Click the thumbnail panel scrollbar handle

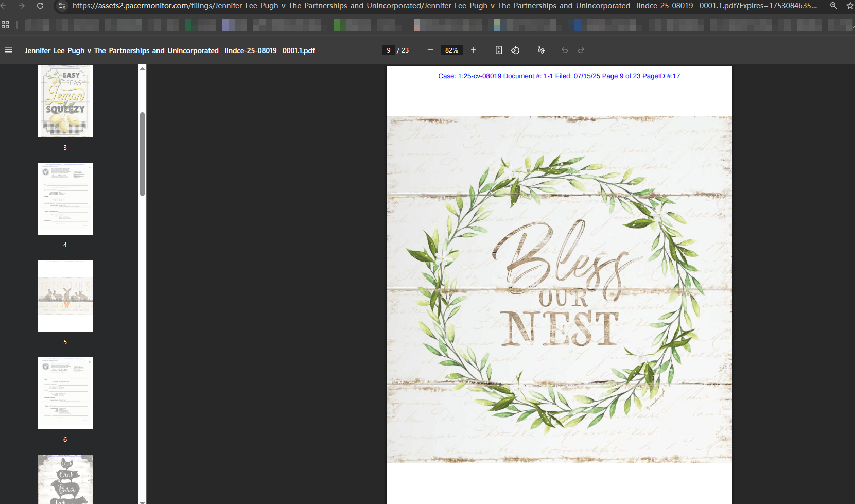pyautogui.click(x=143, y=154)
